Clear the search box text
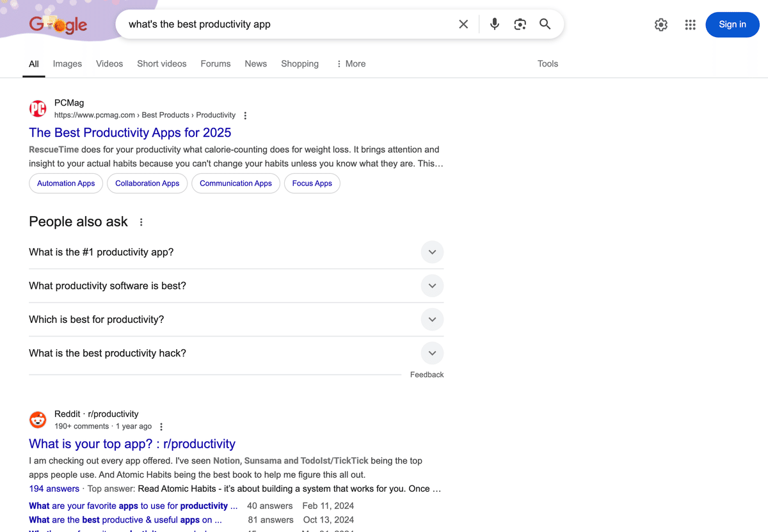Image resolution: width=768 pixels, height=532 pixels. pyautogui.click(x=463, y=24)
